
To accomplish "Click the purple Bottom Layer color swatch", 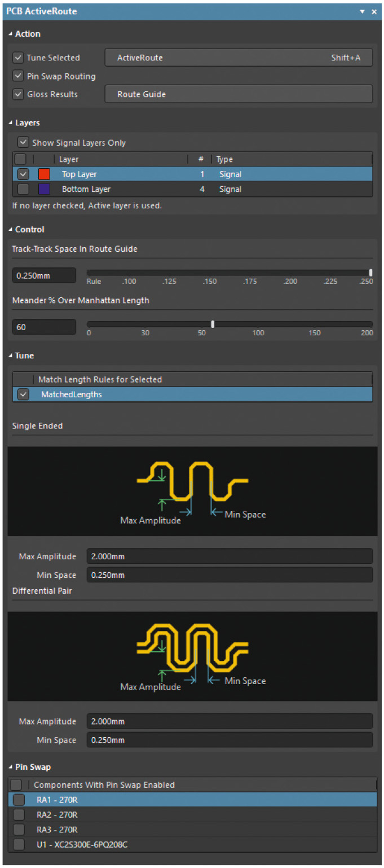I will 44,189.
